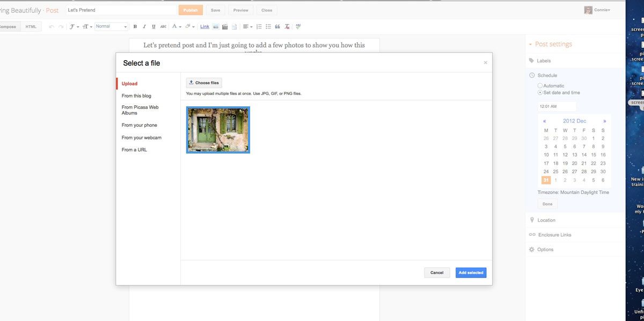The height and width of the screenshot is (321, 644).
Task: Switch to From a URL option
Action: (134, 150)
